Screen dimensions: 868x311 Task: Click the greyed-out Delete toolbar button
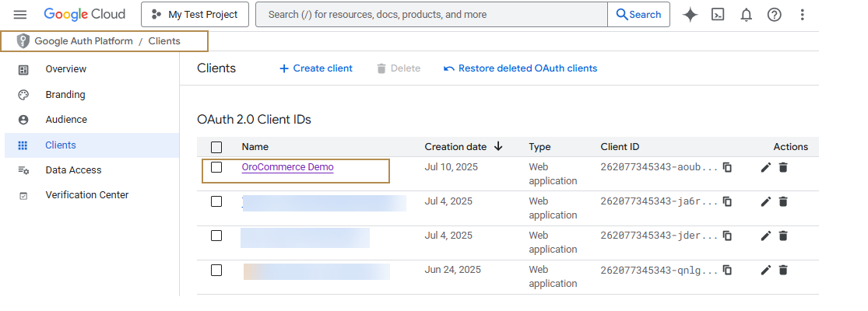click(399, 68)
